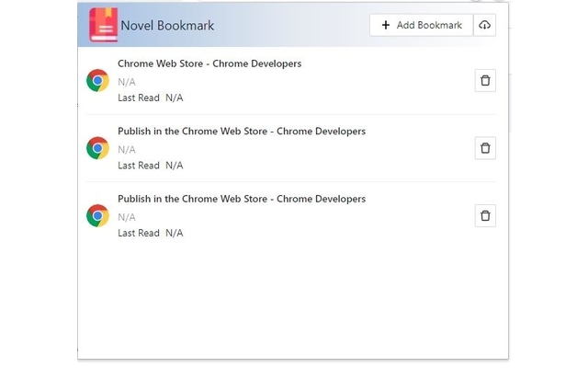Click Chrome favicon beside 'Chrome Web Store - Chrome Developers'
Screen dimensions: 588x368
point(98,80)
